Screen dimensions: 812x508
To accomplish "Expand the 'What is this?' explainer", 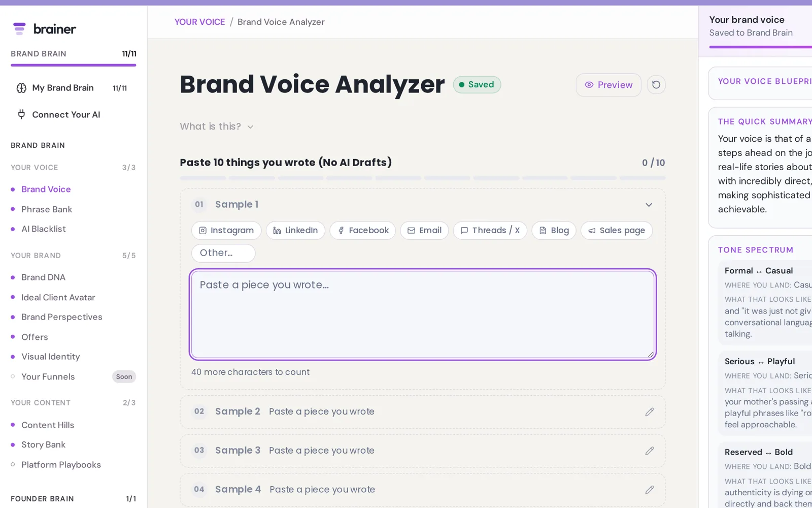I will (x=216, y=126).
